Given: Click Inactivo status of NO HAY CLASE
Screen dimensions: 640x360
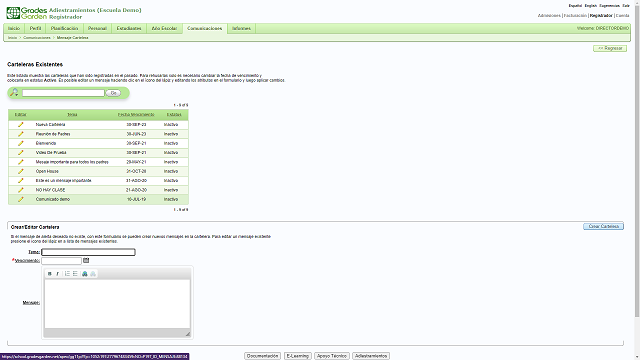Looking at the screenshot, I should [x=171, y=190].
